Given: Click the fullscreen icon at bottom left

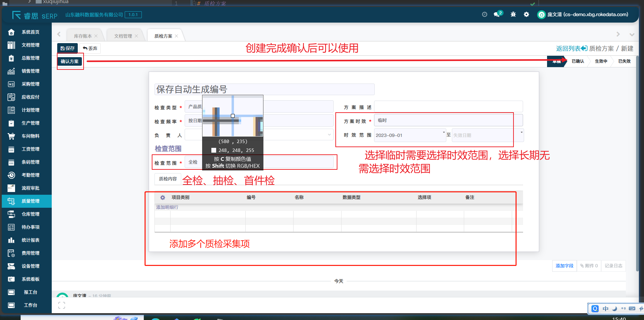Looking at the screenshot, I should [62, 305].
